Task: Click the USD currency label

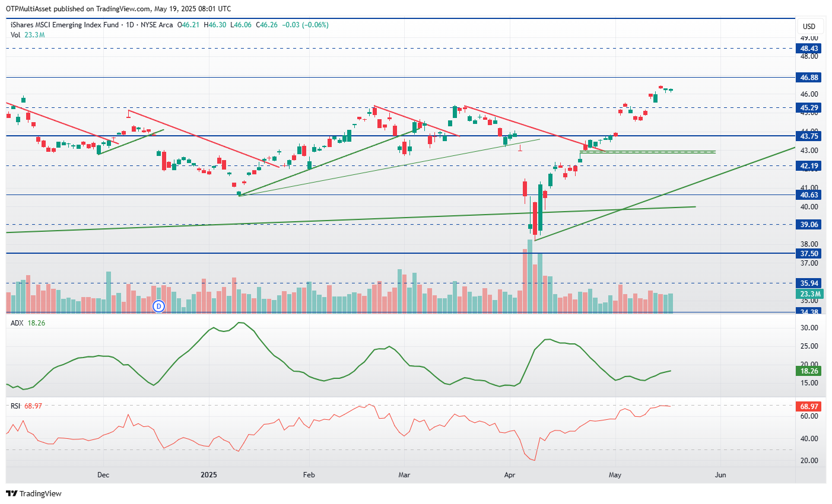Action: pos(809,26)
